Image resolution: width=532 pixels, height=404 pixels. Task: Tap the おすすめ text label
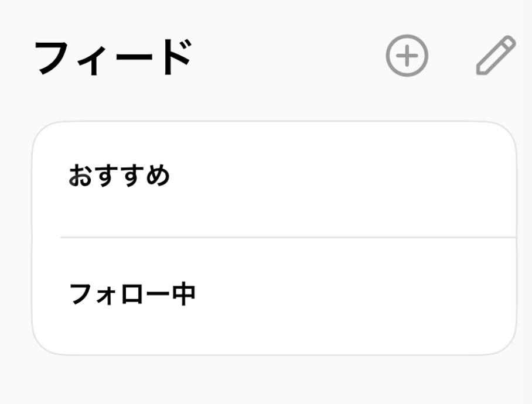tap(120, 176)
